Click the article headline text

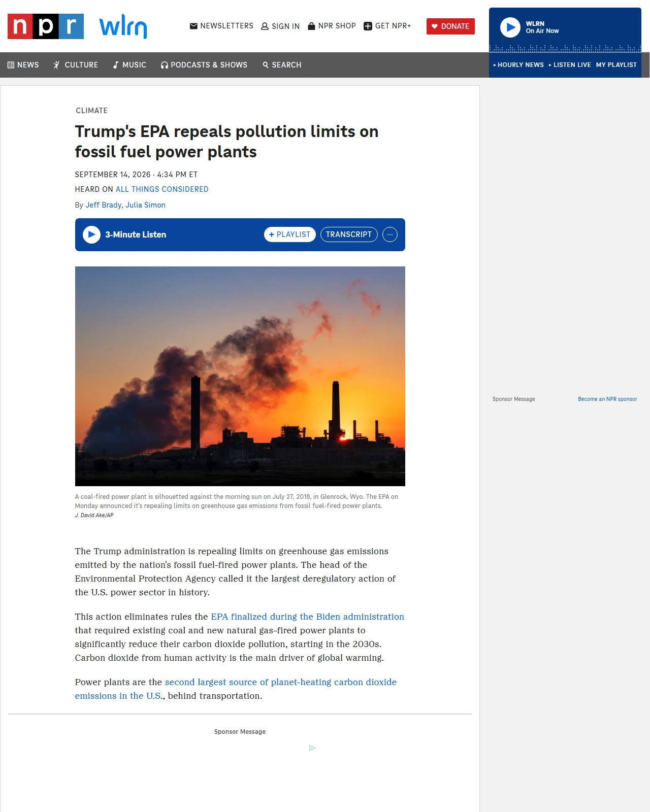coord(227,142)
